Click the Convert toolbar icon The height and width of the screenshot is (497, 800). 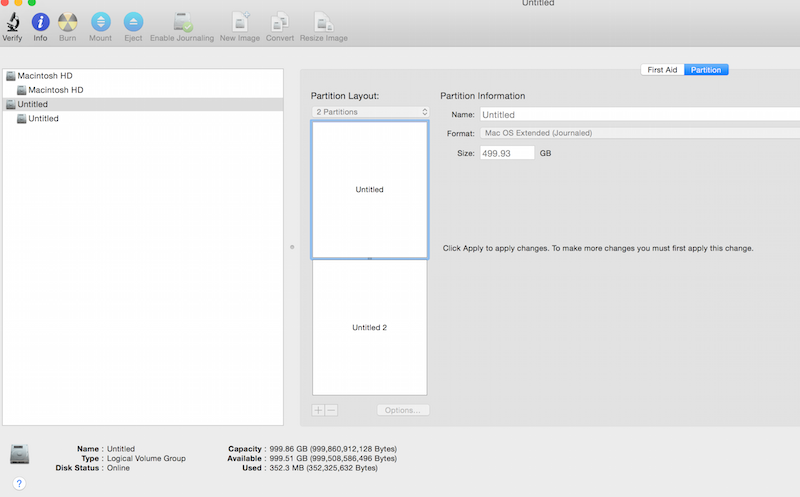280,22
